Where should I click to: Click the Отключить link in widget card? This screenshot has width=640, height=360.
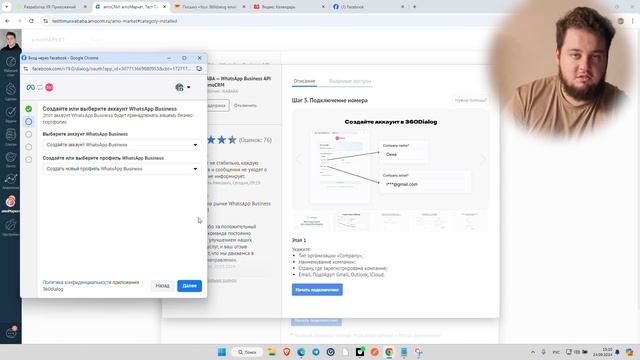coord(245,105)
